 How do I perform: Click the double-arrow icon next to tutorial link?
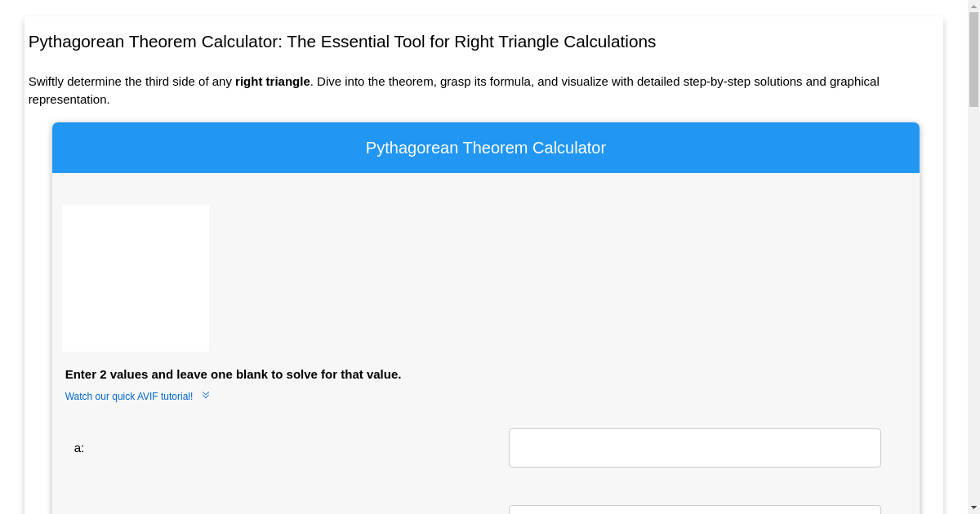pos(206,394)
